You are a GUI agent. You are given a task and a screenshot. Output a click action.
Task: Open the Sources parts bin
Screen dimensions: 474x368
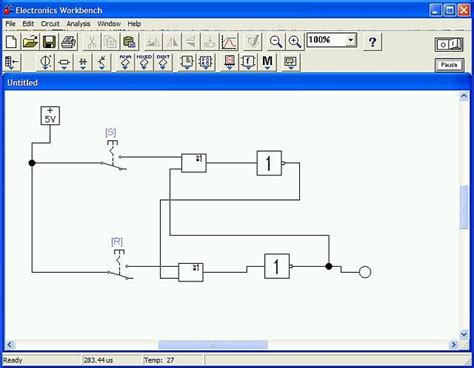[46, 62]
